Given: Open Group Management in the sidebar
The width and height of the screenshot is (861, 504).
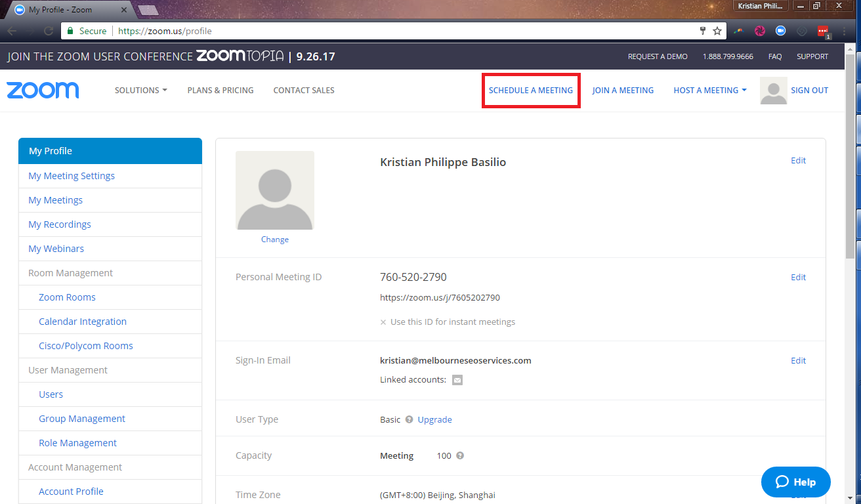Looking at the screenshot, I should coord(82,419).
